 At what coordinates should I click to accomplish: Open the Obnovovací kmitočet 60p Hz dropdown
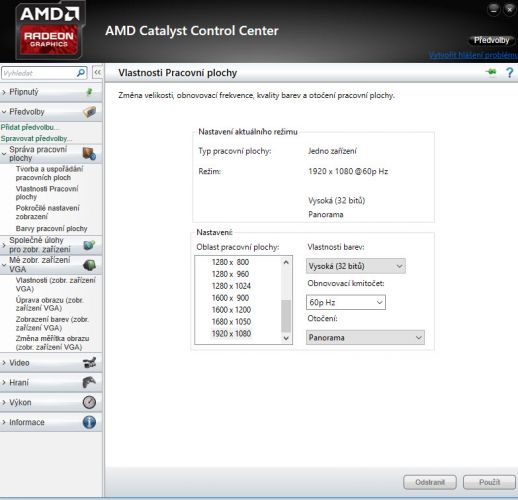[346, 302]
